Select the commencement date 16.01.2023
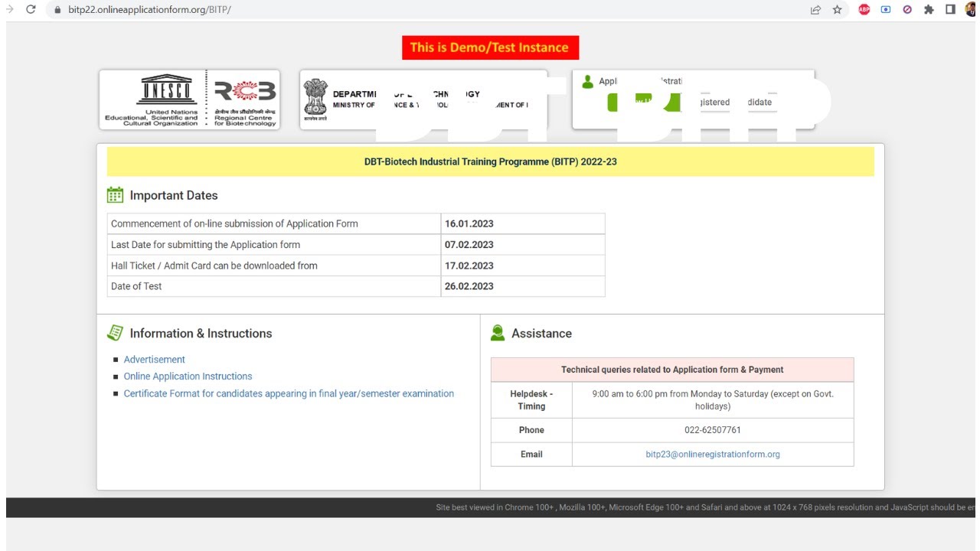980x551 pixels. (x=469, y=224)
